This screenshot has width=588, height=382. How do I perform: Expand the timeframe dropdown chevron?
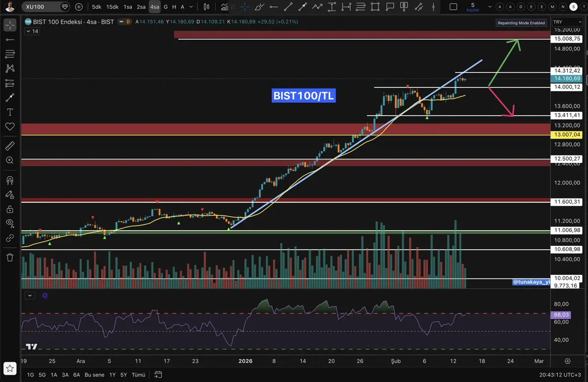pyautogui.click(x=191, y=7)
